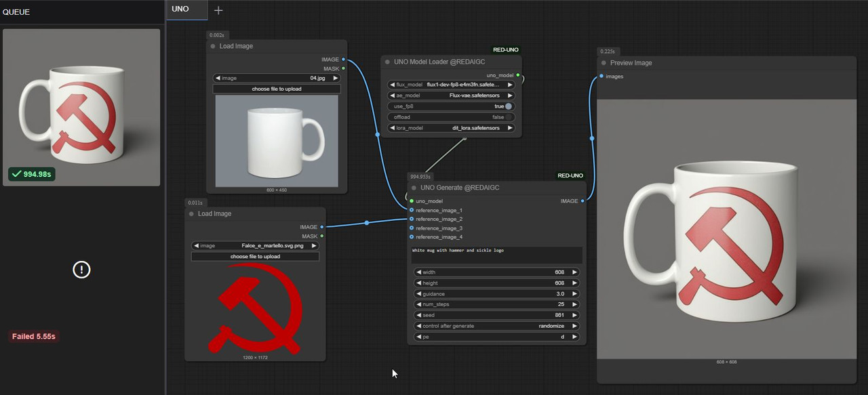The image size is (868, 395).
Task: Click the white mug image preview
Action: [277, 141]
